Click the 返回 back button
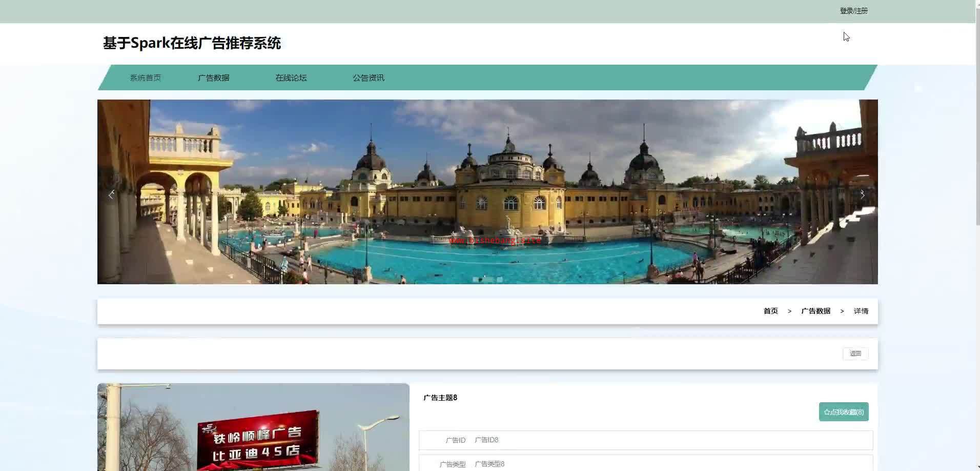 pyautogui.click(x=855, y=354)
